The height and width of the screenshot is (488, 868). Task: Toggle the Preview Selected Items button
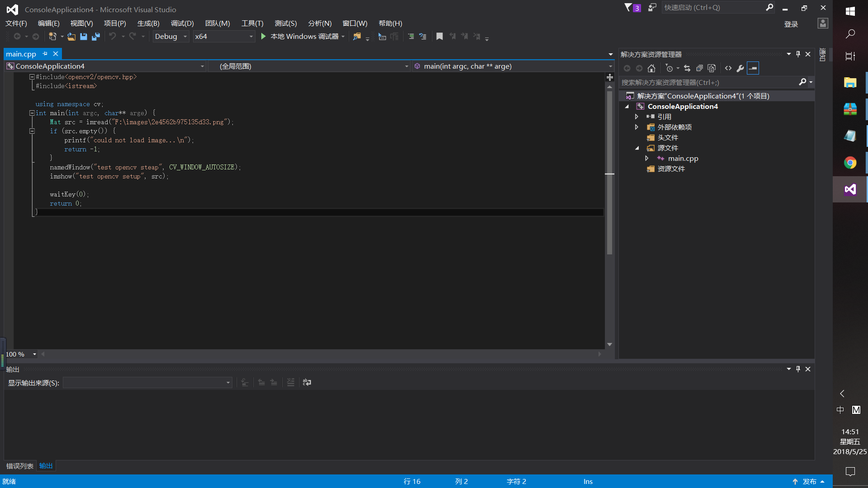click(753, 68)
